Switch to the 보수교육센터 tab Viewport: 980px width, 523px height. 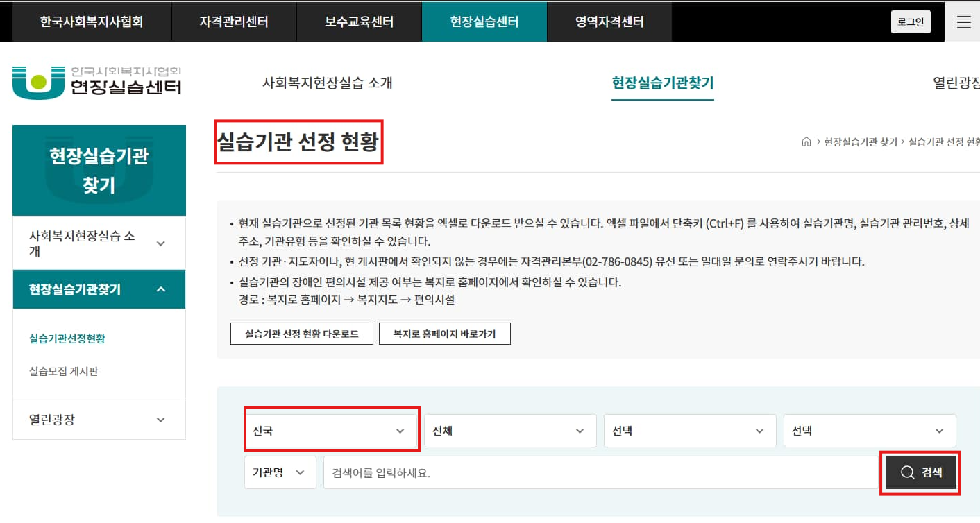coord(359,22)
